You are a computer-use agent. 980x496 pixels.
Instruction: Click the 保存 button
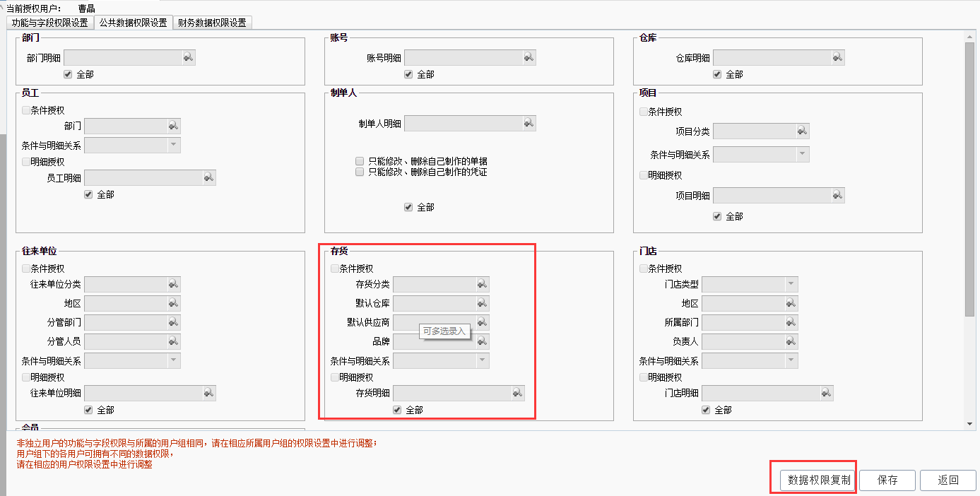pos(887,480)
